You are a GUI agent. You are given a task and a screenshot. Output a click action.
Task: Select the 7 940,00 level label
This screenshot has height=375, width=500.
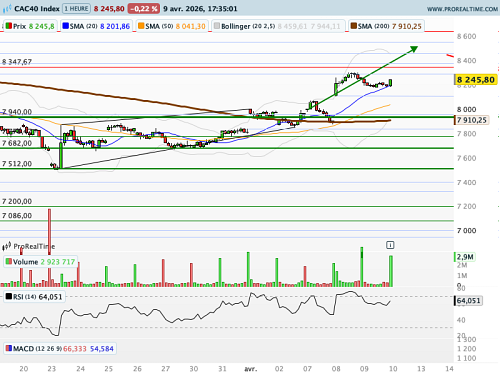[17, 112]
